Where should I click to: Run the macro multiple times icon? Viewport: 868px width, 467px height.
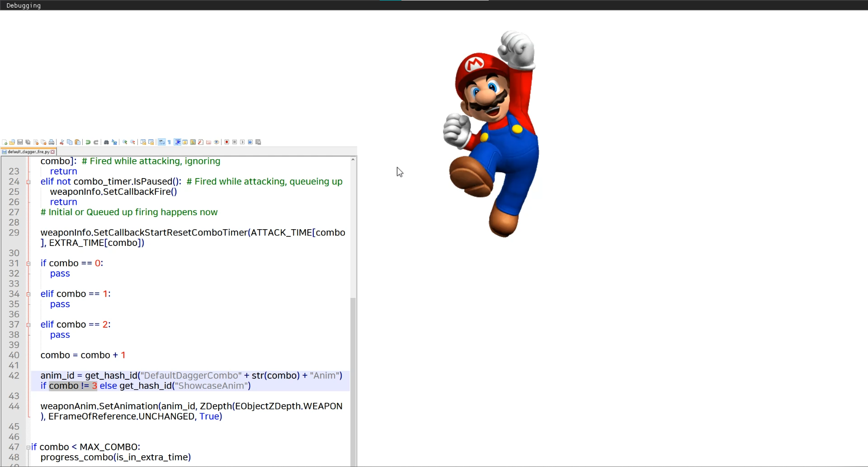(250, 142)
